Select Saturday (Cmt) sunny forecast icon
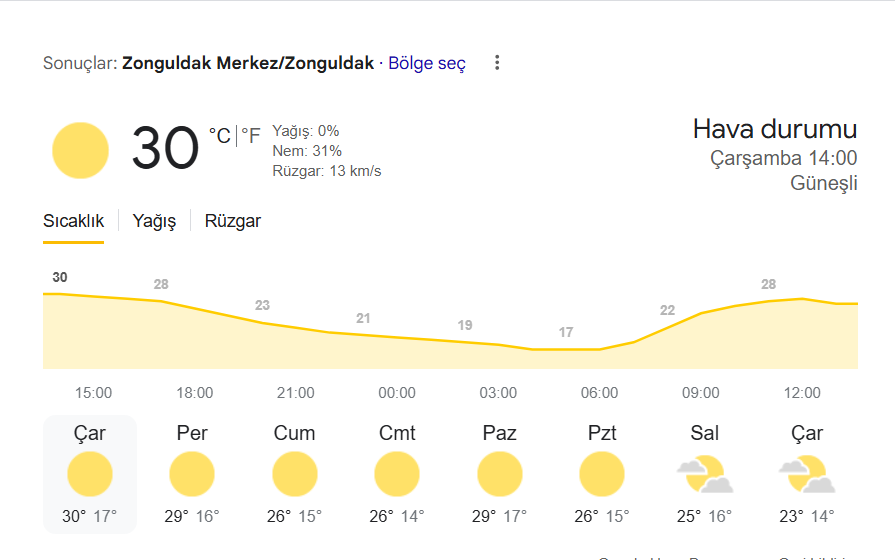 tap(397, 474)
